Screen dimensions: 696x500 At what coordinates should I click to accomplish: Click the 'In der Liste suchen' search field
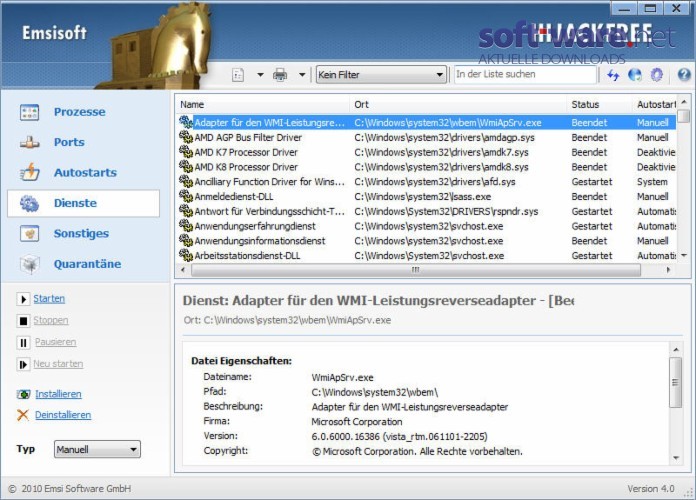525,75
